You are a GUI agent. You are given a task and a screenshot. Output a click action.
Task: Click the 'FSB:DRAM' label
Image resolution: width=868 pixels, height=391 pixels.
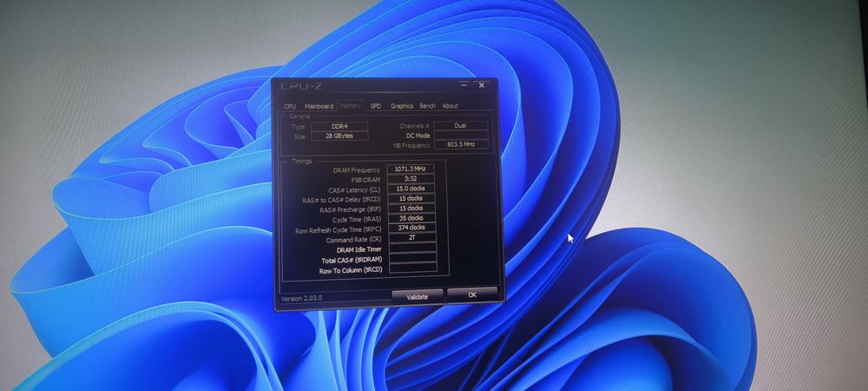pos(366,180)
